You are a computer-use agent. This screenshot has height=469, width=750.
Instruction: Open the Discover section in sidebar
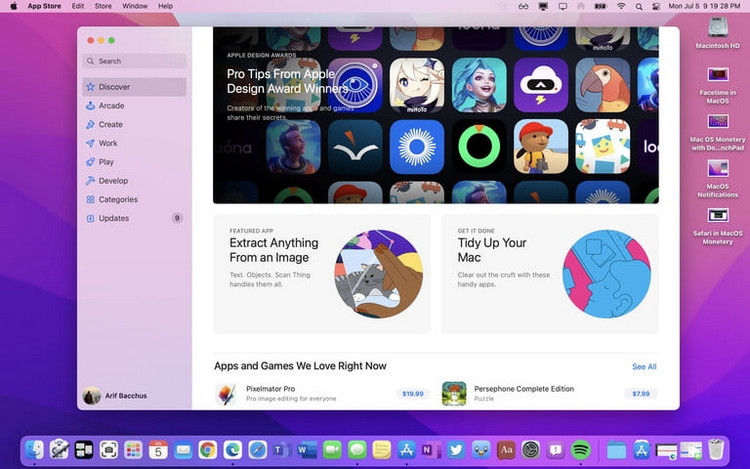(x=134, y=87)
